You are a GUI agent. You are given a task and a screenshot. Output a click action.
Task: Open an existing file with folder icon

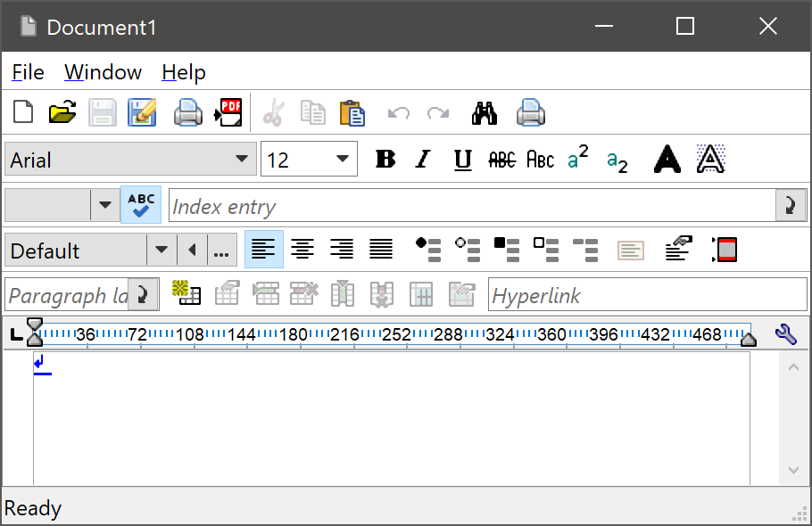tap(62, 112)
